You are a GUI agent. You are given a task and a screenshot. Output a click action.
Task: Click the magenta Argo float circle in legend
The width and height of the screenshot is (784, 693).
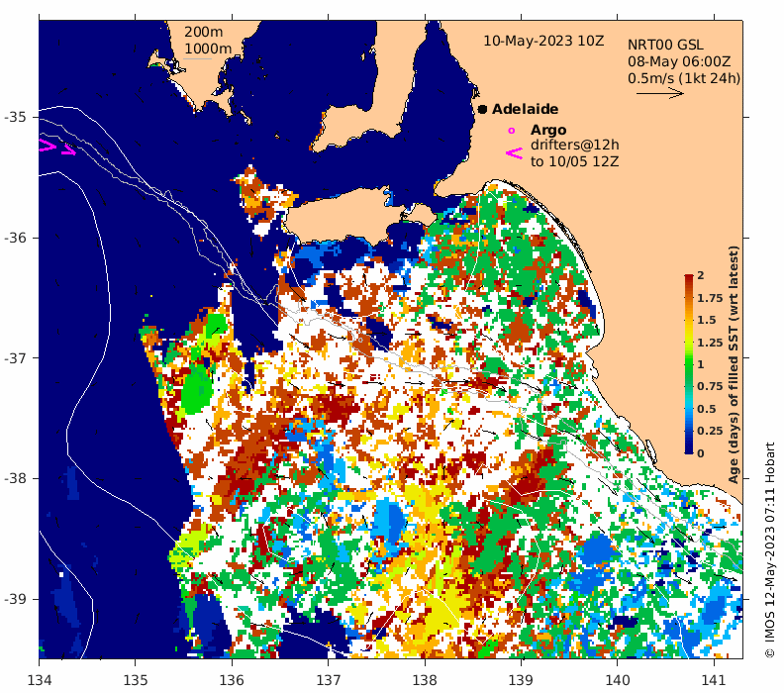[x=511, y=131]
